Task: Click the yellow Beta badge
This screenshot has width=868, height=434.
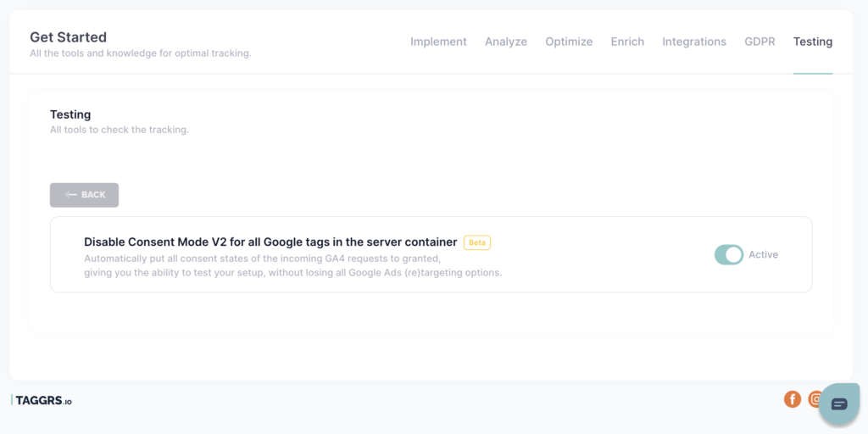Action: click(x=476, y=242)
